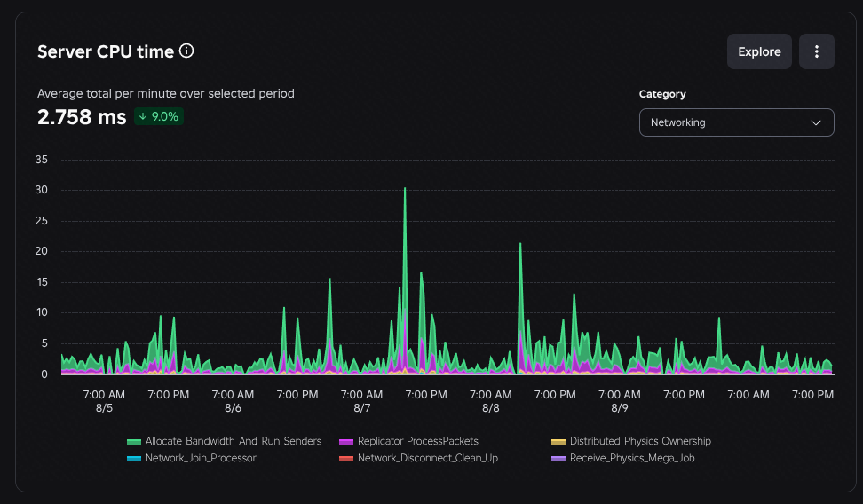Click blue swatch for Network_Join_Processor
863x504 pixels.
[134, 459]
